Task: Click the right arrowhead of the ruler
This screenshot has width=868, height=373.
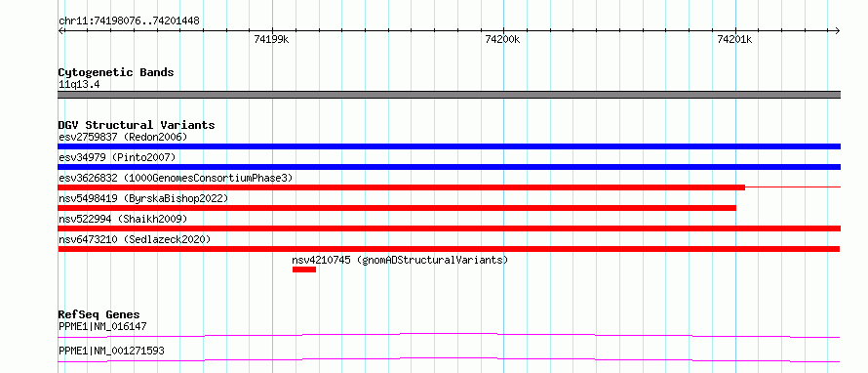Action: coord(837,30)
